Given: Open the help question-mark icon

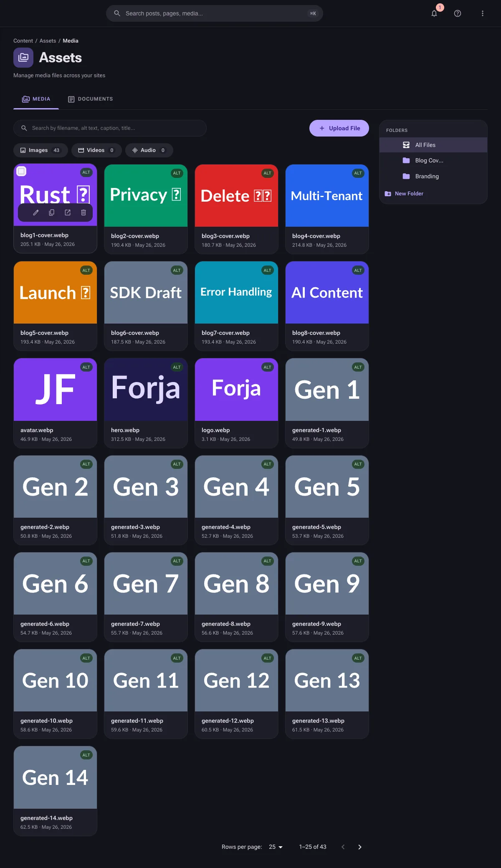Looking at the screenshot, I should (x=458, y=13).
